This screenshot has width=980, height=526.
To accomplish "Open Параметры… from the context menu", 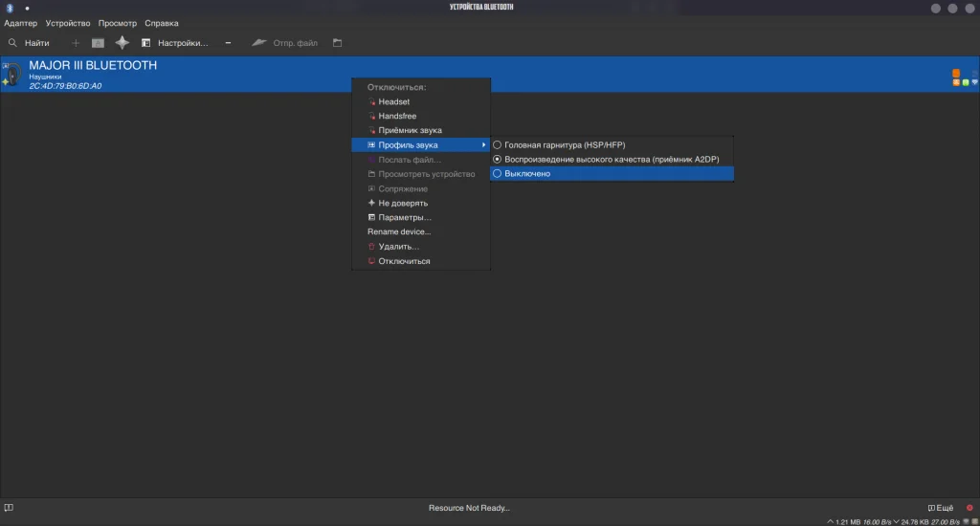I will [421, 217].
